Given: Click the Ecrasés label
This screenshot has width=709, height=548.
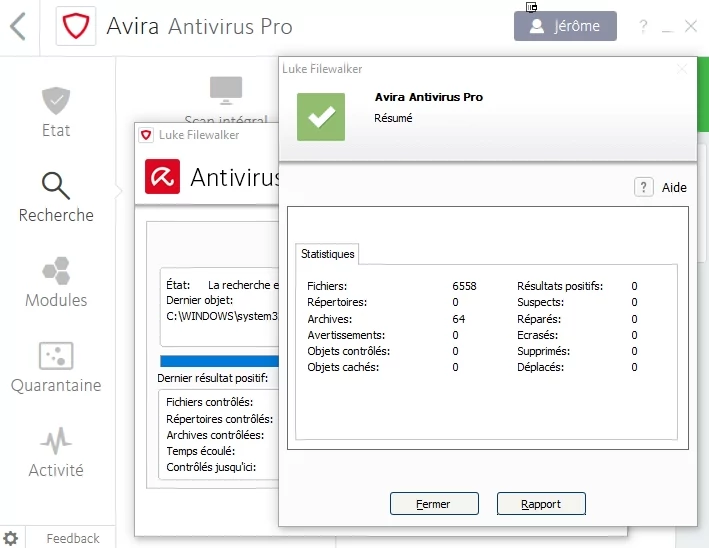Looking at the screenshot, I should click(x=538, y=335).
